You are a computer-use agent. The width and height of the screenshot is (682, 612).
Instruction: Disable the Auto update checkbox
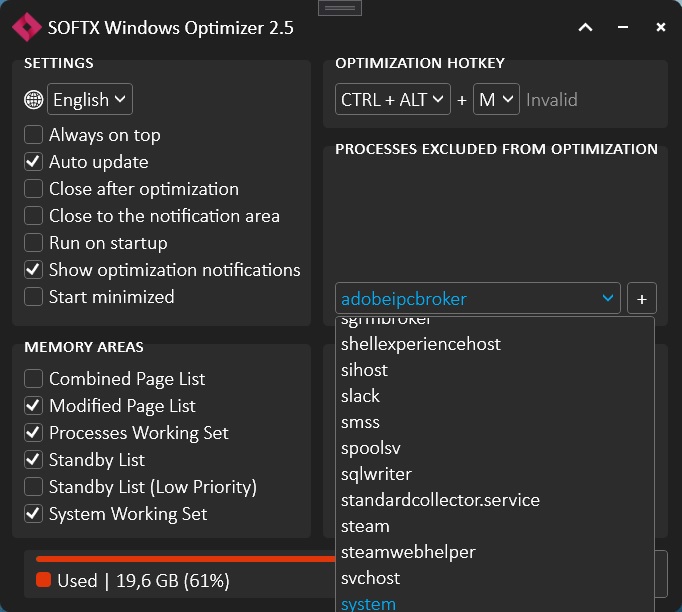tap(34, 162)
